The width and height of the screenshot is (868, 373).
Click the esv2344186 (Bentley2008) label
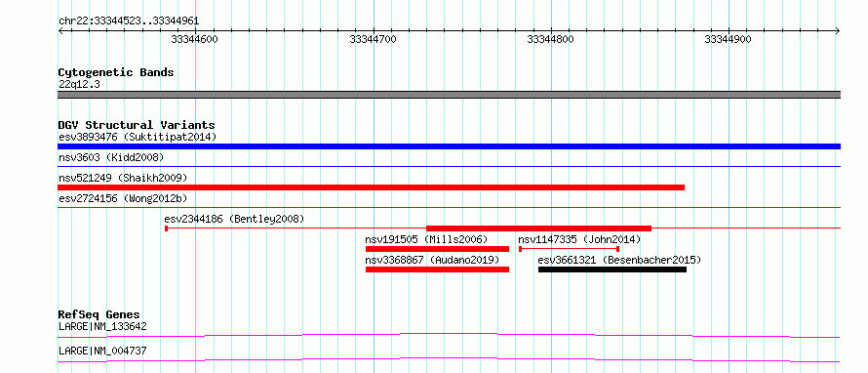click(x=235, y=219)
